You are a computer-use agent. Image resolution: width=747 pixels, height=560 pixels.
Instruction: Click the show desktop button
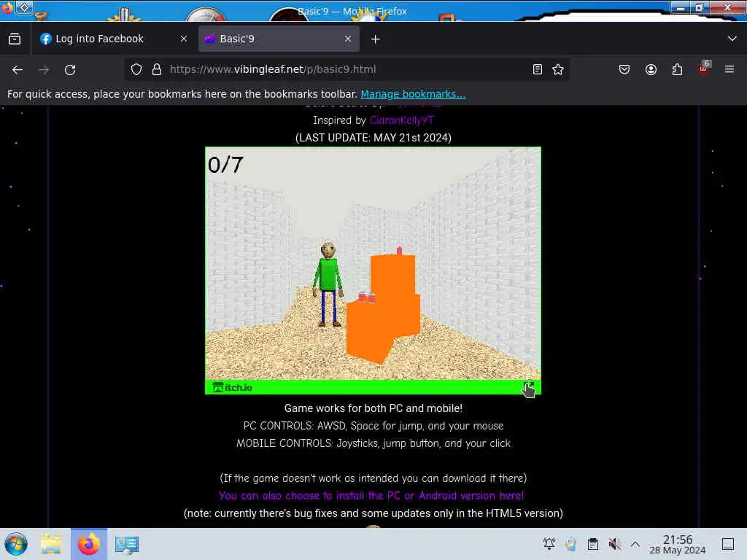[x=728, y=543]
